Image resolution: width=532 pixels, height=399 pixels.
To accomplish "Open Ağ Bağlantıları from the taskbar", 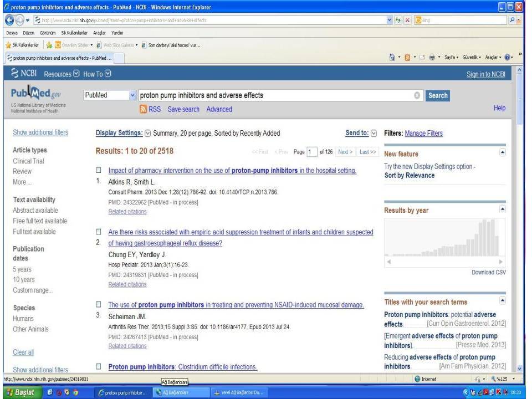I will (182, 392).
